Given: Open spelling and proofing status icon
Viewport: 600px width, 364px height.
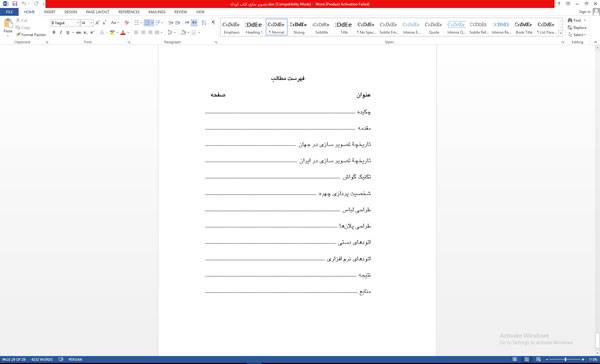Looking at the screenshot, I should pyautogui.click(x=61, y=359).
